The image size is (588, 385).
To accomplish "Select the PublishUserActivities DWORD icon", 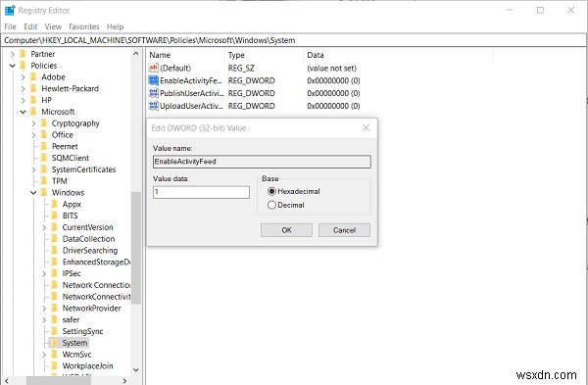I will (x=154, y=93).
